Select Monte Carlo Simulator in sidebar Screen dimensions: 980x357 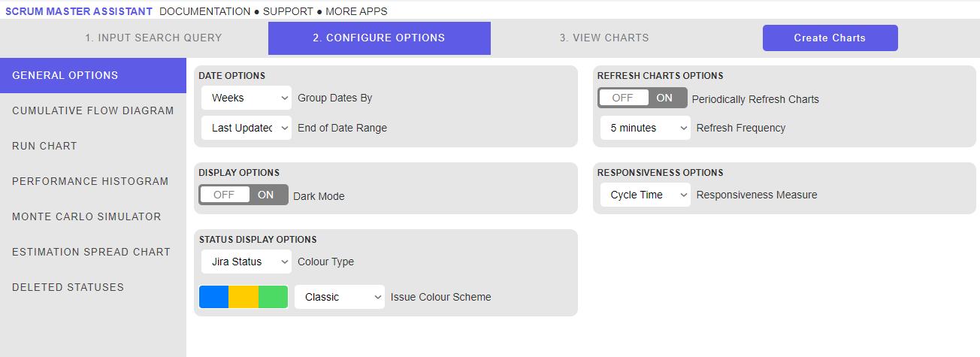(x=86, y=216)
